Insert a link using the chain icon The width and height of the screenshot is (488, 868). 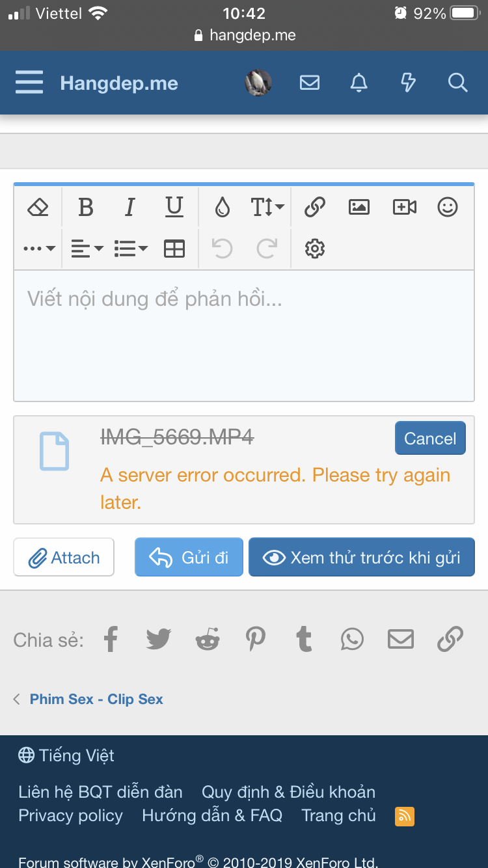point(315,208)
